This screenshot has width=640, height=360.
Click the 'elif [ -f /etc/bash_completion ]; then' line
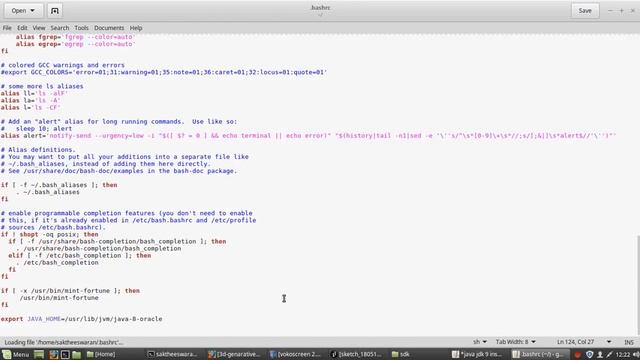tap(80, 256)
